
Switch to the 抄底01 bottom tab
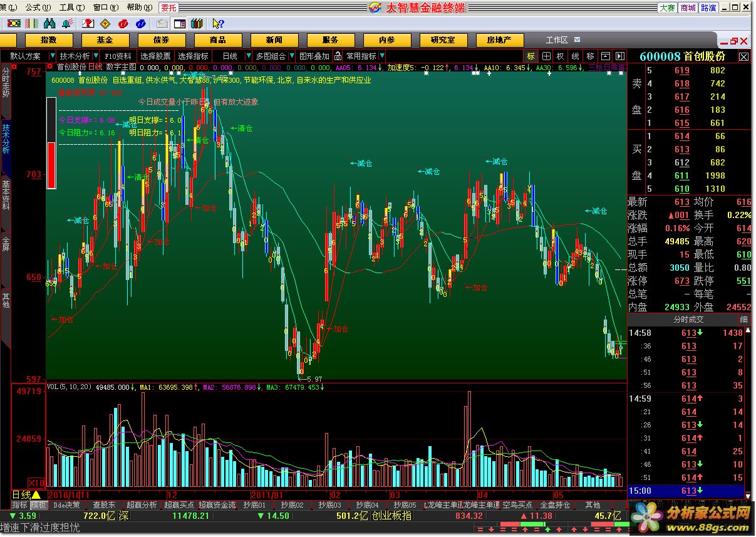pyautogui.click(x=255, y=504)
